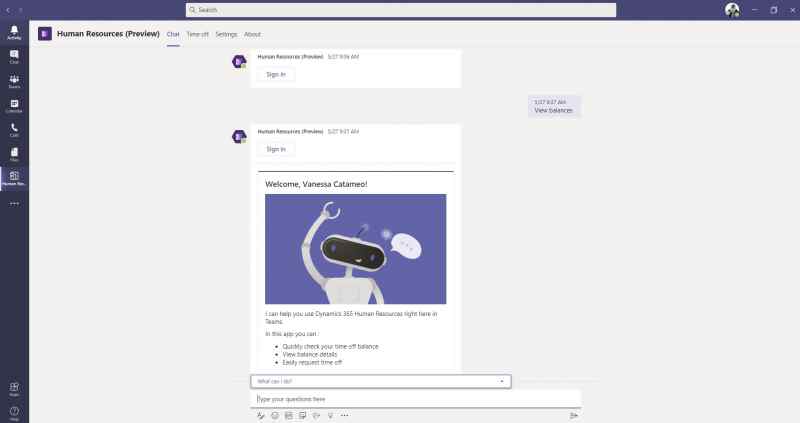Click Sign in on the first message
Image resolution: width=800 pixels, height=423 pixels.
click(x=276, y=74)
